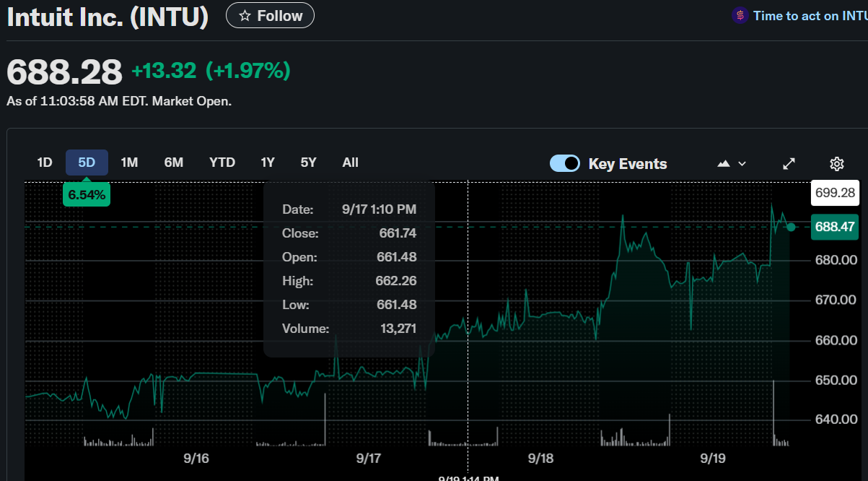Click the 9/19 date axis label
The height and width of the screenshot is (481, 868).
[713, 459]
